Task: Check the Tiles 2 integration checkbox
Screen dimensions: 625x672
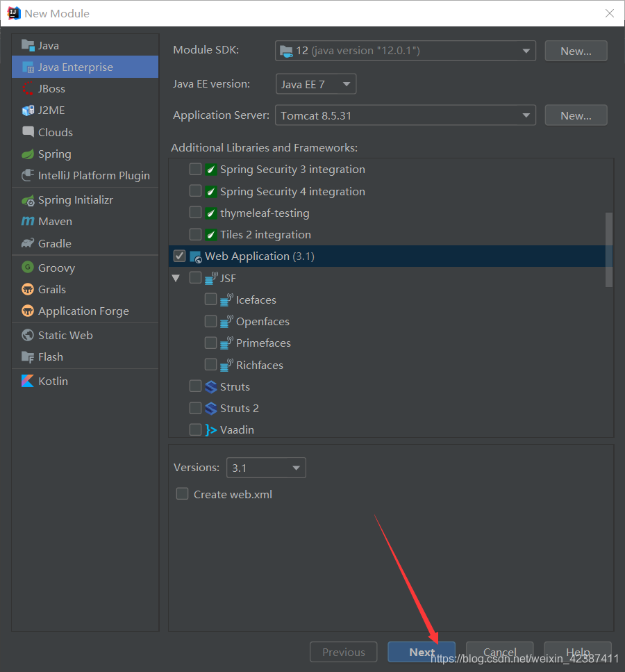Action: (x=195, y=234)
